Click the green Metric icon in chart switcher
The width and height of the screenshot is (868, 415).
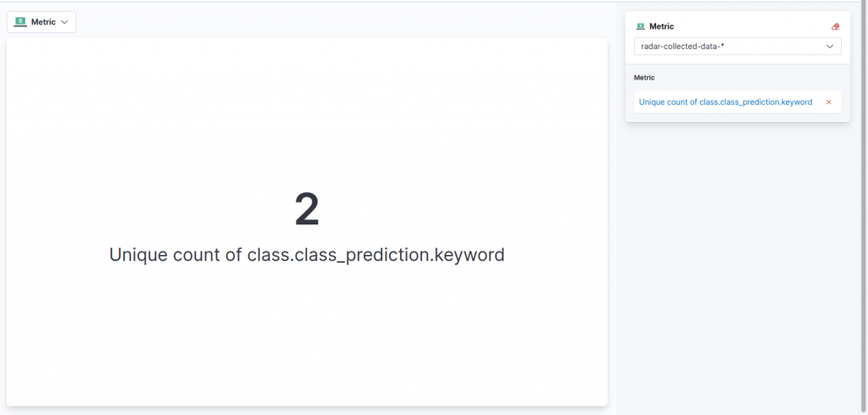(20, 22)
